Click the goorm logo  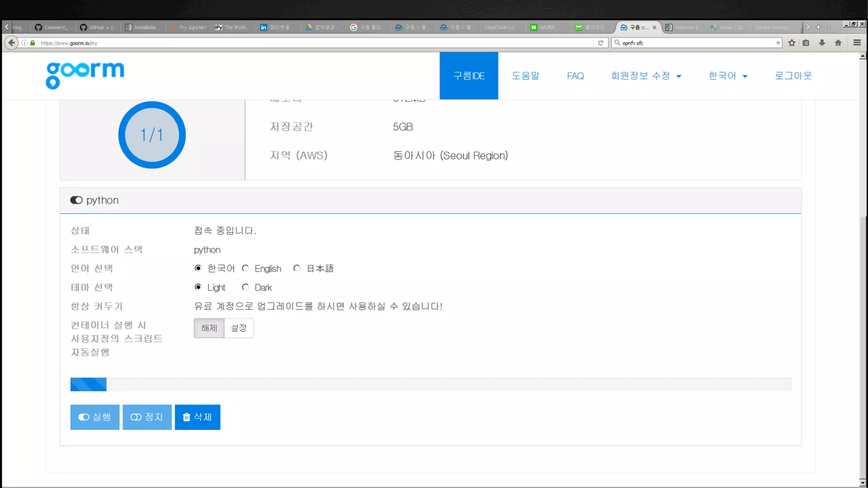coord(85,75)
